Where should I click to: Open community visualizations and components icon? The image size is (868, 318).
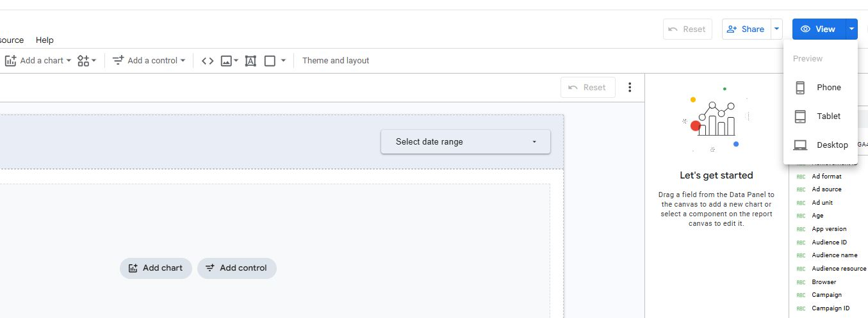(x=86, y=61)
